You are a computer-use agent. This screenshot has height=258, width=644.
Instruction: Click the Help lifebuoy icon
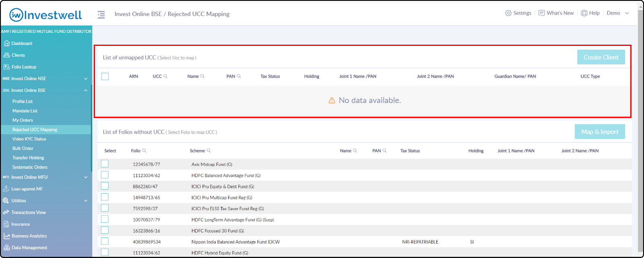point(584,13)
